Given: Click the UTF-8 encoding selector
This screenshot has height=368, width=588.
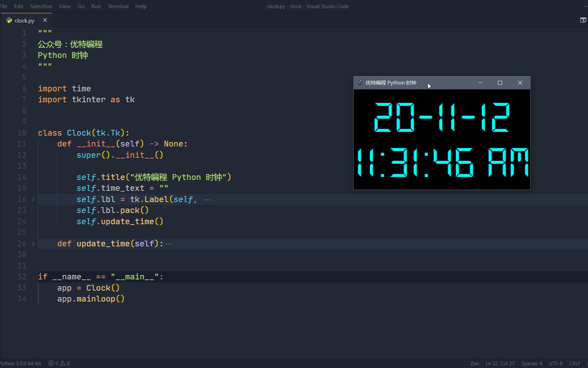Looking at the screenshot, I should point(555,363).
